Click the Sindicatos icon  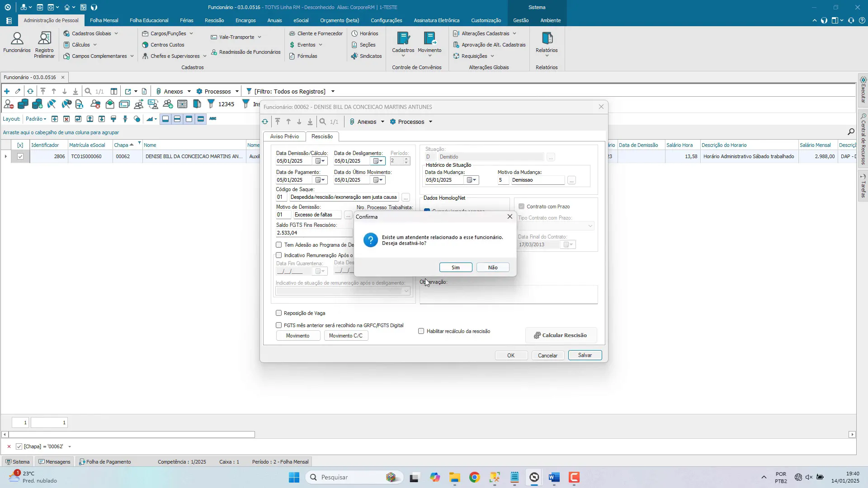pyautogui.click(x=367, y=56)
